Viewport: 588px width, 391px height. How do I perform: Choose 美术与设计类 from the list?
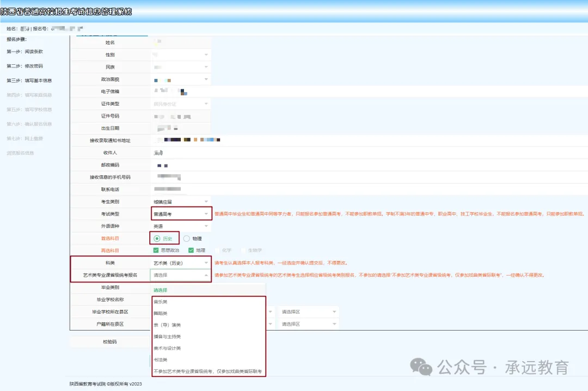point(209,348)
